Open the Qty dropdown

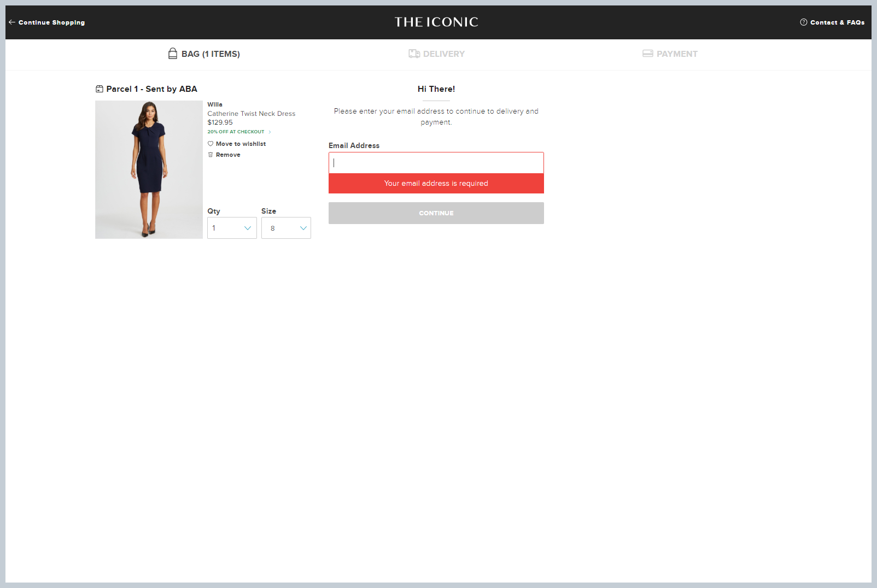coord(232,228)
